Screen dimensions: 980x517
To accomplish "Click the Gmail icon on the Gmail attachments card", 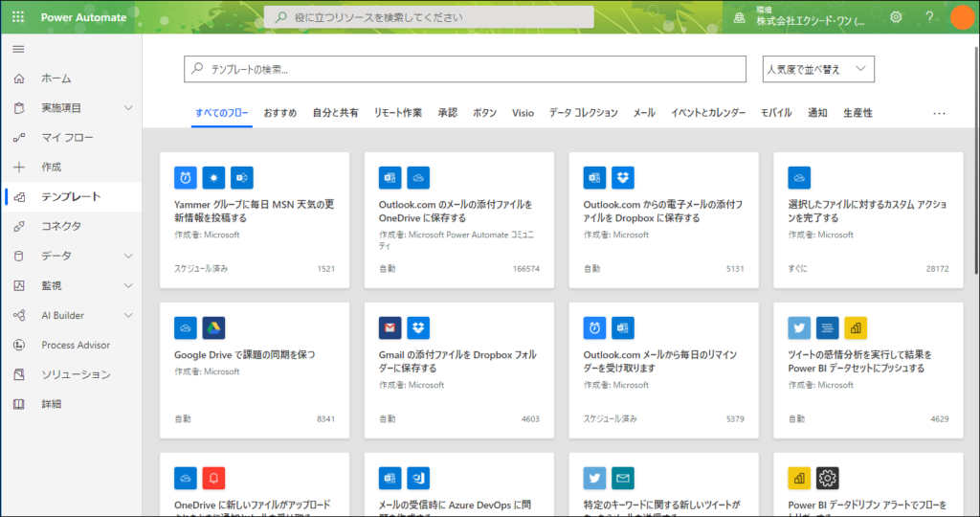I will point(390,327).
